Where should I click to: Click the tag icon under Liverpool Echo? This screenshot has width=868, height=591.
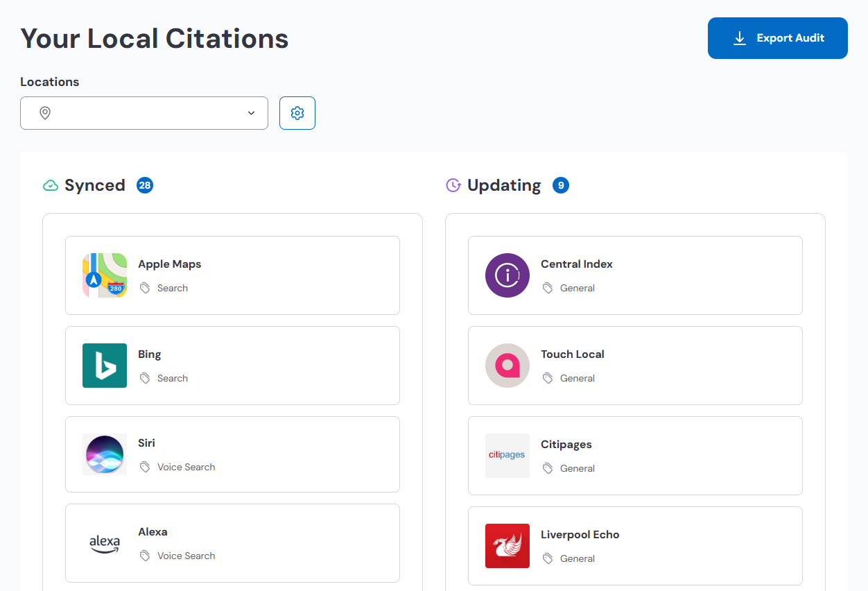click(548, 558)
